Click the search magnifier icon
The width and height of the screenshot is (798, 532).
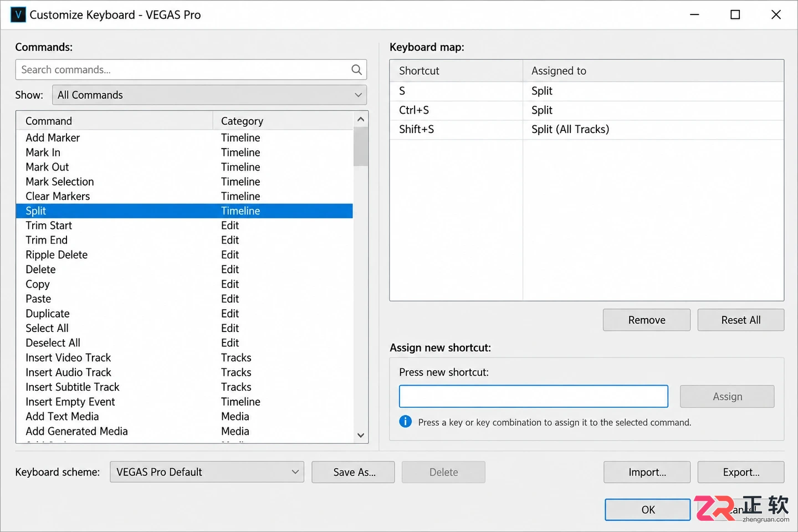tap(356, 70)
